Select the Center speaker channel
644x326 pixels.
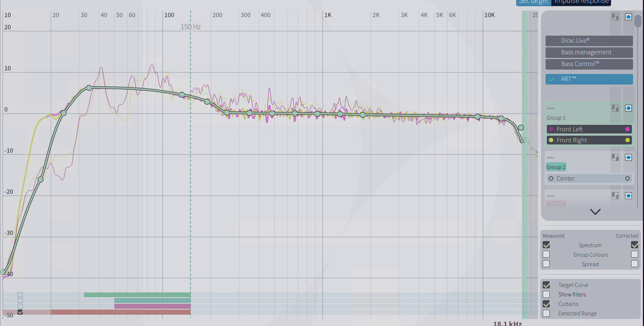point(589,179)
